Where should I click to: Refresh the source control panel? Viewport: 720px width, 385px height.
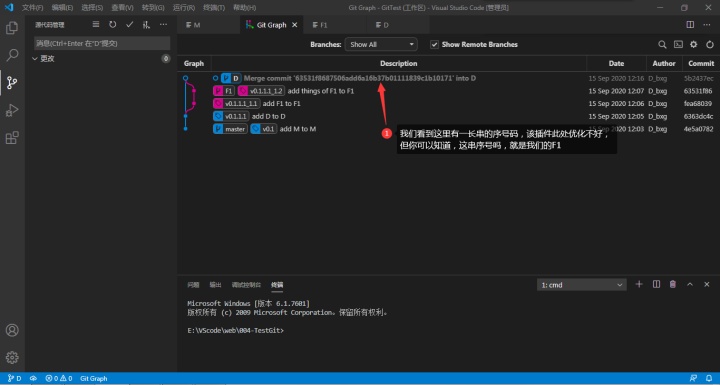coord(112,24)
